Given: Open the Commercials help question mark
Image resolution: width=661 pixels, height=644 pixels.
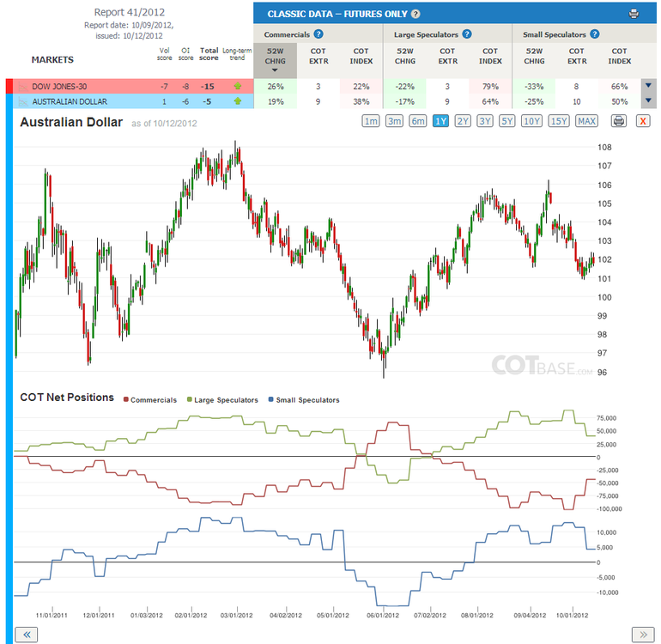Looking at the screenshot, I should (318, 34).
